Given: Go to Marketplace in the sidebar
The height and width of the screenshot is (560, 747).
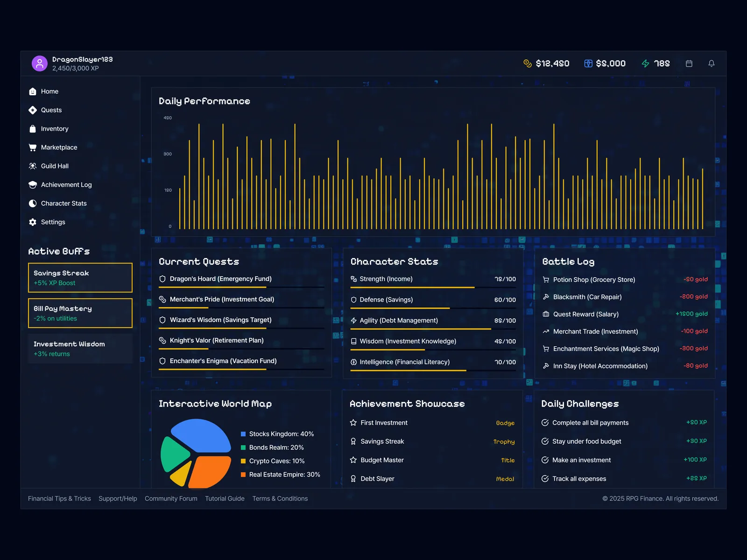Looking at the screenshot, I should (59, 147).
